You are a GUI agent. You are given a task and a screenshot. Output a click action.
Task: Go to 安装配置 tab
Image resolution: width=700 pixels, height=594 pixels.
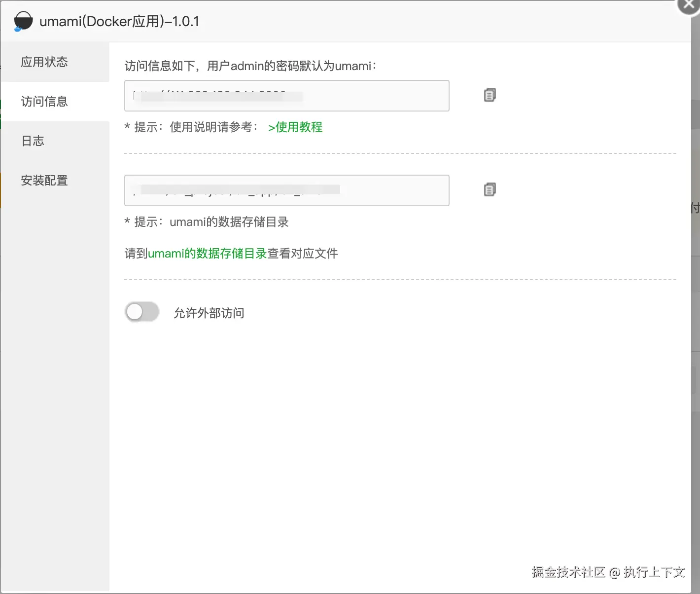coord(55,181)
